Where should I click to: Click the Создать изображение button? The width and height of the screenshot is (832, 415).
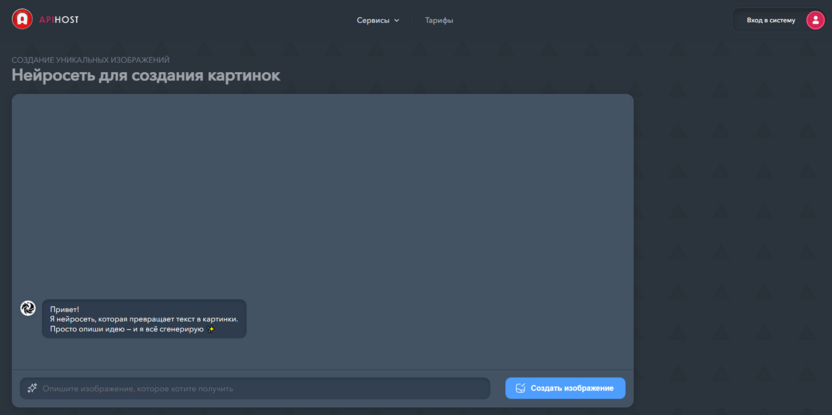click(x=565, y=388)
